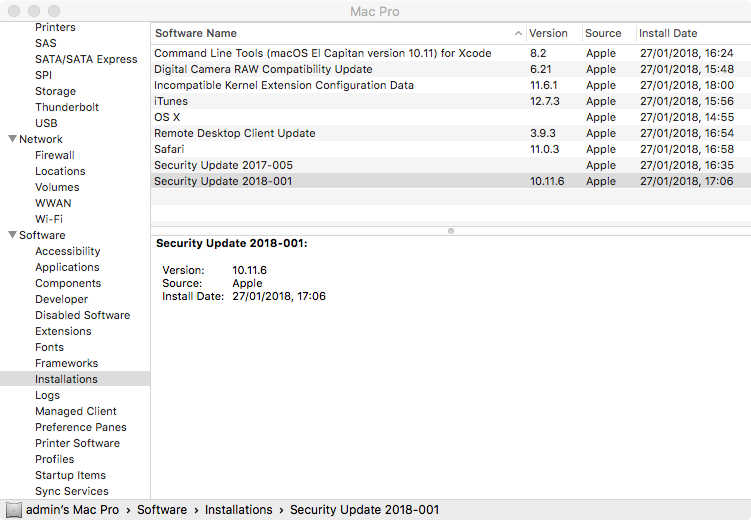Click Source value Apple in details pane
The height and width of the screenshot is (520, 751).
point(247,283)
